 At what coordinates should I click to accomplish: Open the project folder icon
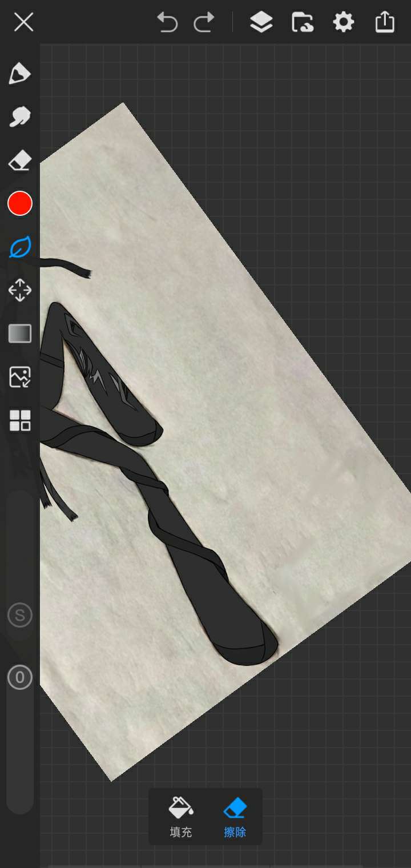click(x=303, y=23)
